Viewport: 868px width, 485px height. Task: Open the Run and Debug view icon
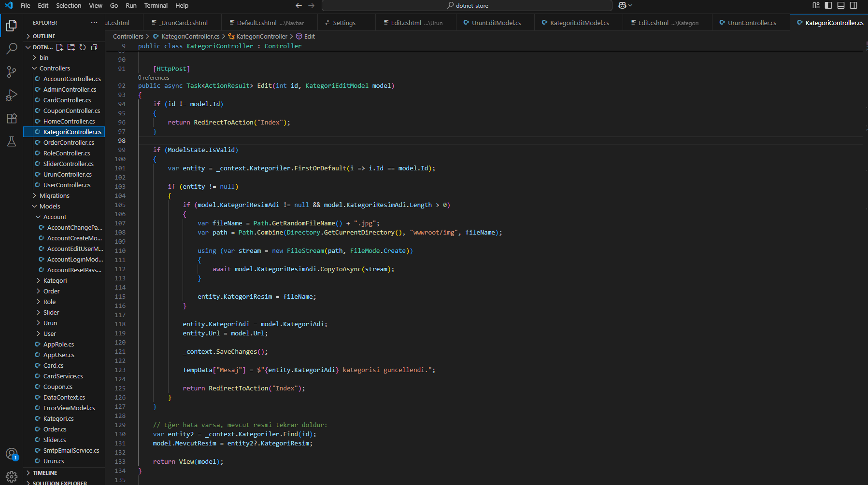point(12,95)
